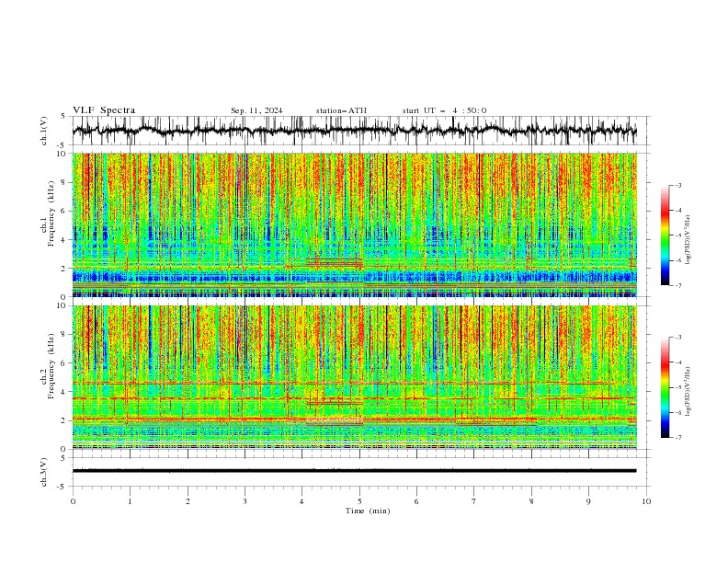The image size is (728, 563).
Task: Click the time axis tick label "8"
Action: [x=531, y=501]
